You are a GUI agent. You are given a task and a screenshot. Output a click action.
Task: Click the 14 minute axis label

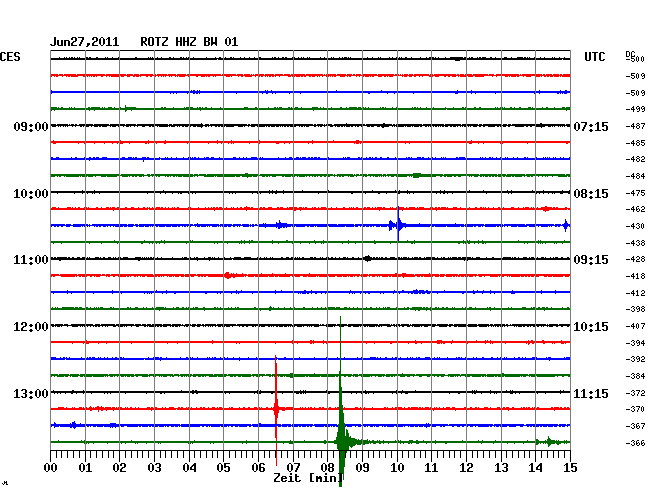pyautogui.click(x=535, y=468)
